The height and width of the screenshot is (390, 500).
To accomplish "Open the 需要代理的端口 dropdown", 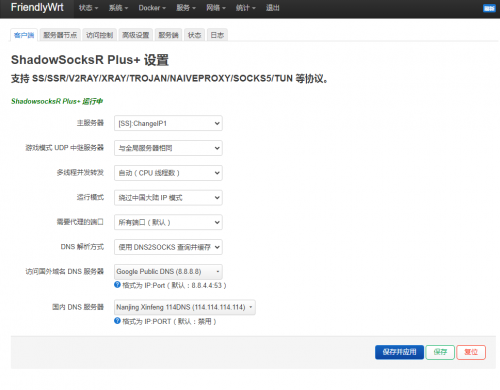I will [168, 222].
